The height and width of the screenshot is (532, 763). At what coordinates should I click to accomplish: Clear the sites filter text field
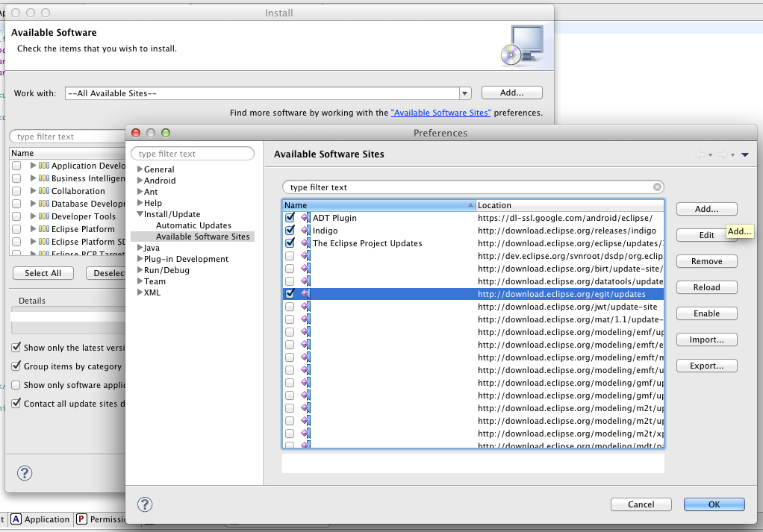657,187
